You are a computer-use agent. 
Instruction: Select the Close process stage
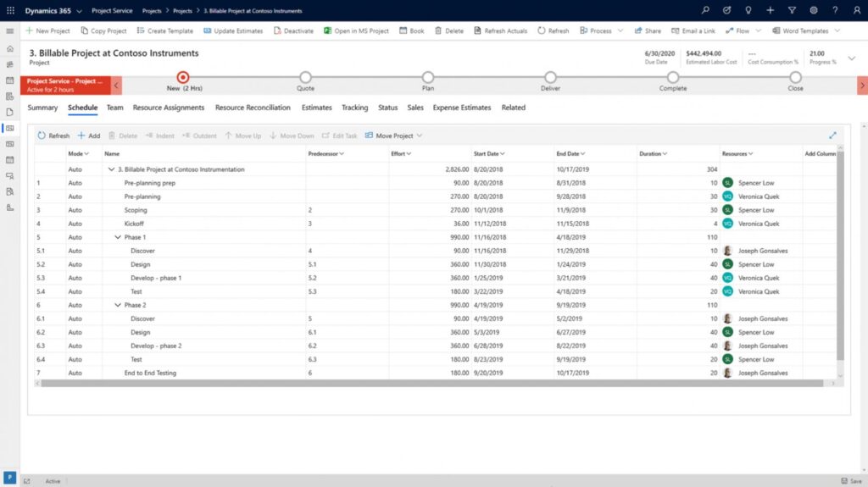point(795,77)
